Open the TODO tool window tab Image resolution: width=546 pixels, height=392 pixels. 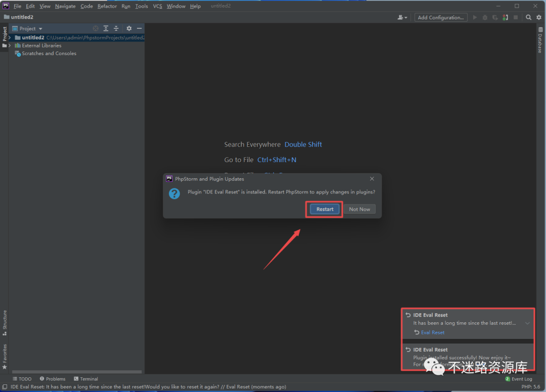(22, 379)
